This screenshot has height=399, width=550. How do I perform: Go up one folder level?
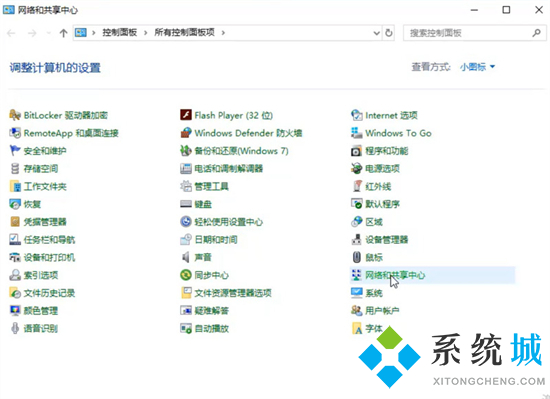(x=63, y=33)
